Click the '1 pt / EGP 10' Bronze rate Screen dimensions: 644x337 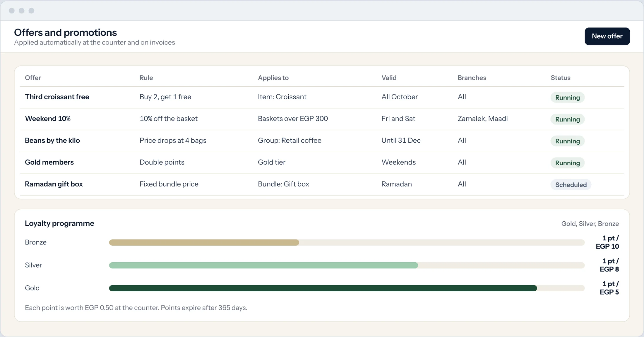(607, 242)
